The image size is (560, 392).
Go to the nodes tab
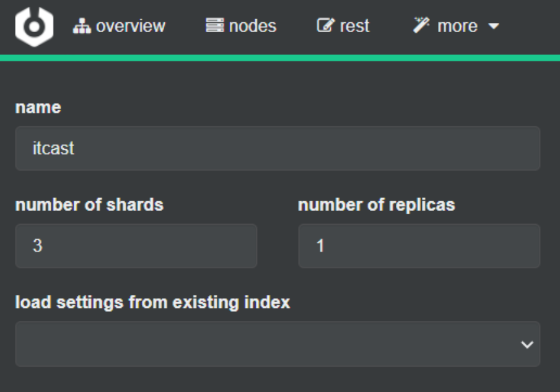[x=252, y=26]
